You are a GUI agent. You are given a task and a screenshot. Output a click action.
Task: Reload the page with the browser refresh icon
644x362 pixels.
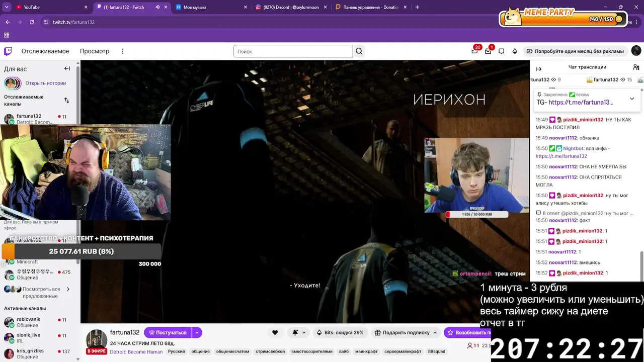(32, 22)
